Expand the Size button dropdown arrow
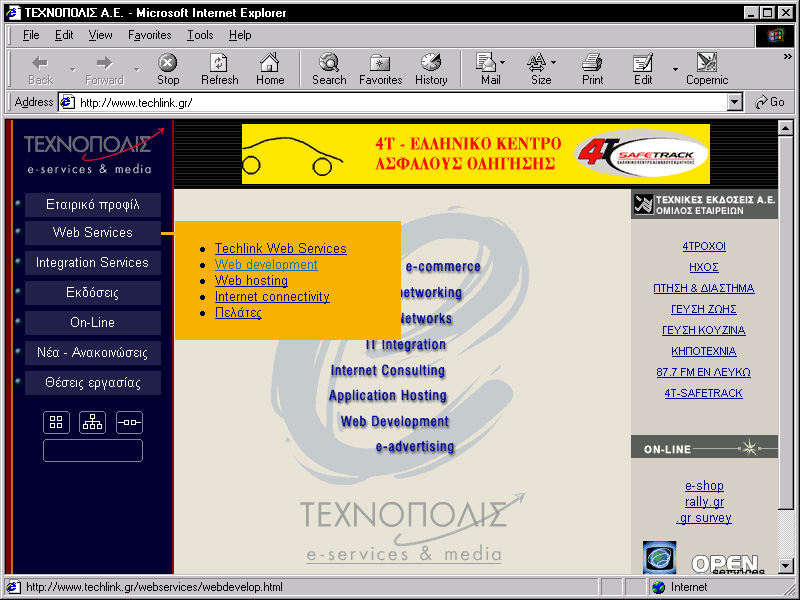The width and height of the screenshot is (800, 600). click(x=554, y=62)
